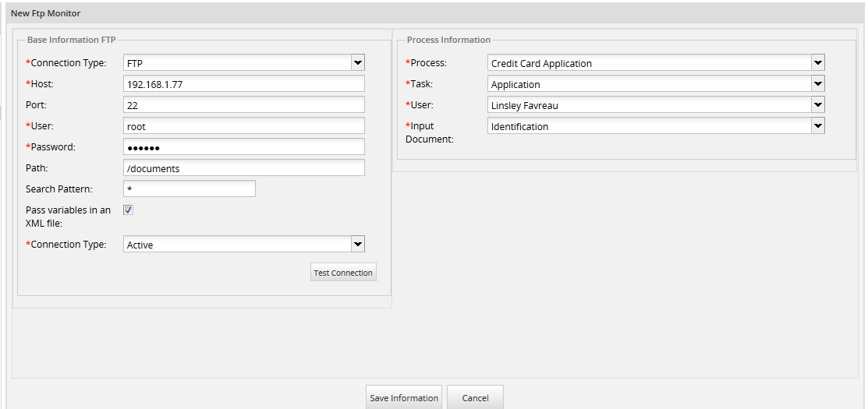Click the Path field containing /documents

tap(243, 168)
